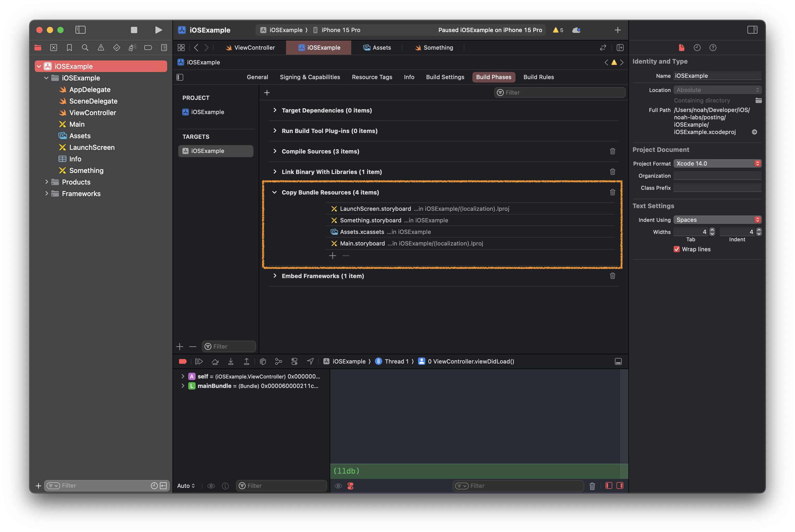795x532 pixels.
Task: Expand Link Binary With Libraries phase
Action: [x=274, y=172]
